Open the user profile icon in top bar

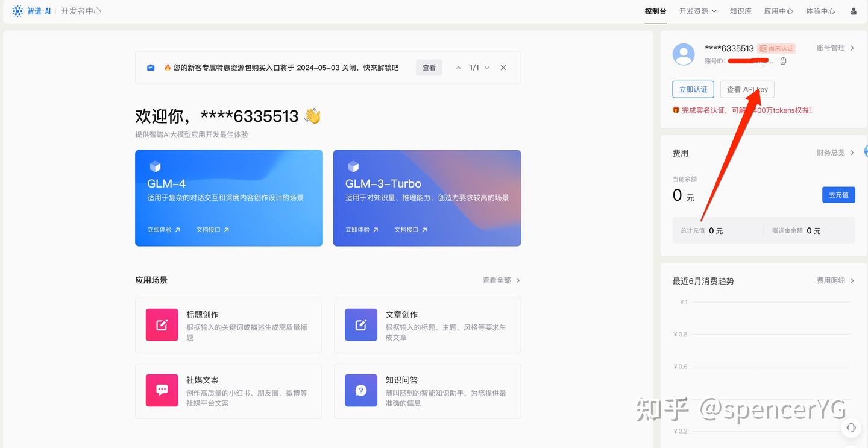853,11
